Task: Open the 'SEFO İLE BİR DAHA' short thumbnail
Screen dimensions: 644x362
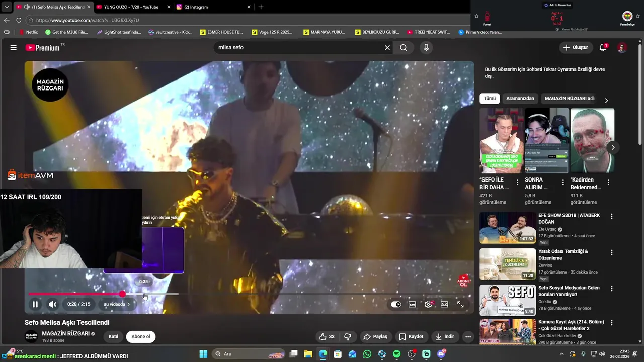Action: pos(501,140)
